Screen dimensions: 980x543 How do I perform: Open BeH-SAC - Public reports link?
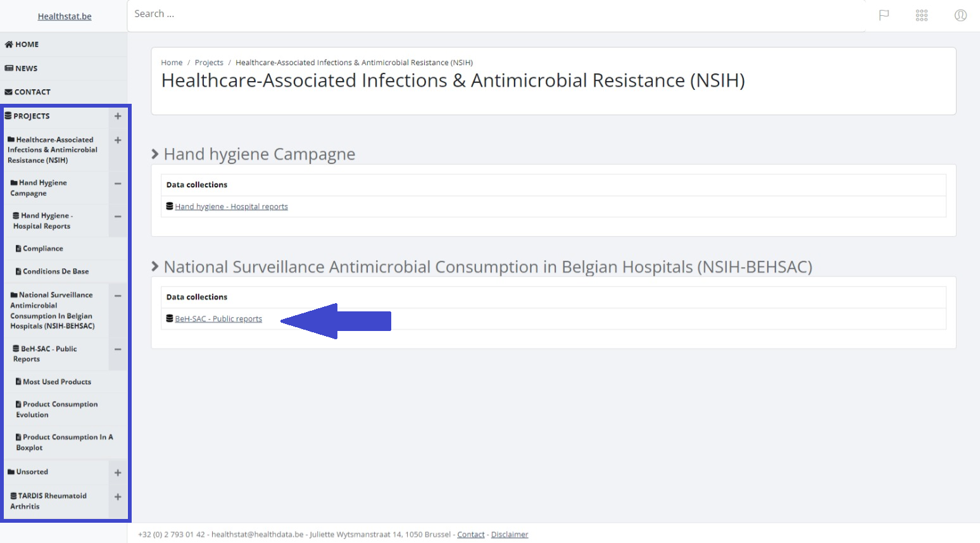coord(218,319)
